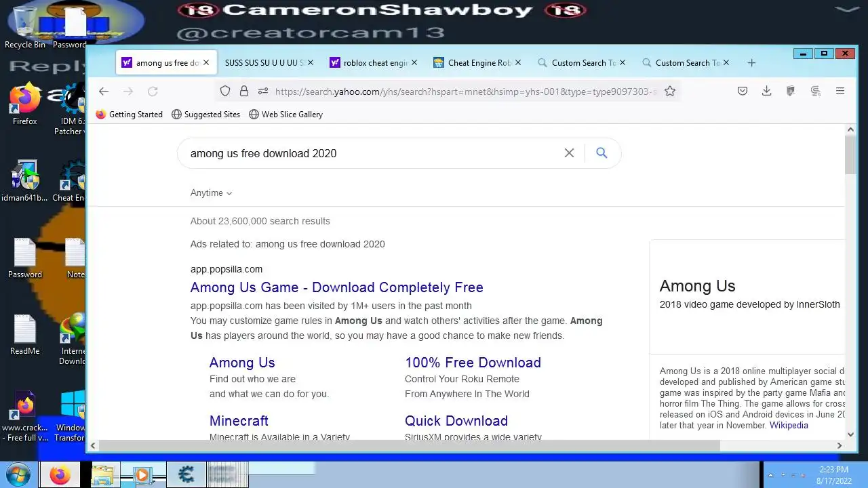The height and width of the screenshot is (488, 868).
Task: Switch to 'roblox cheat engin' tab
Action: pyautogui.click(x=374, y=63)
